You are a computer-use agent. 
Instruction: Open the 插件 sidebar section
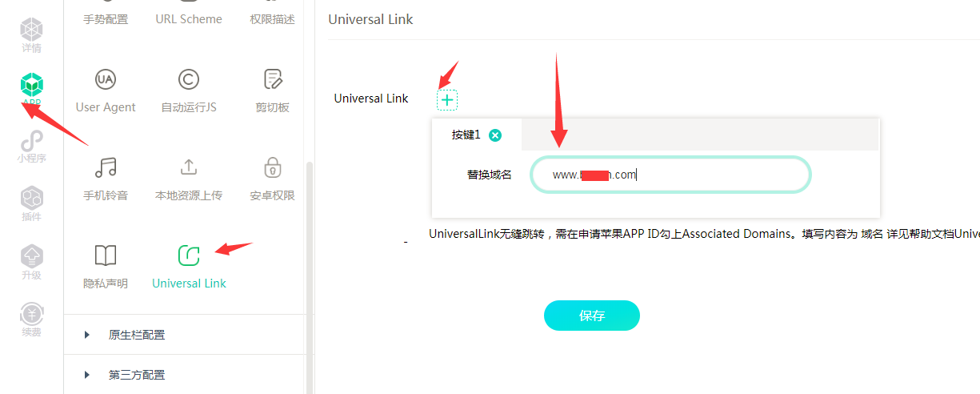coord(32,205)
